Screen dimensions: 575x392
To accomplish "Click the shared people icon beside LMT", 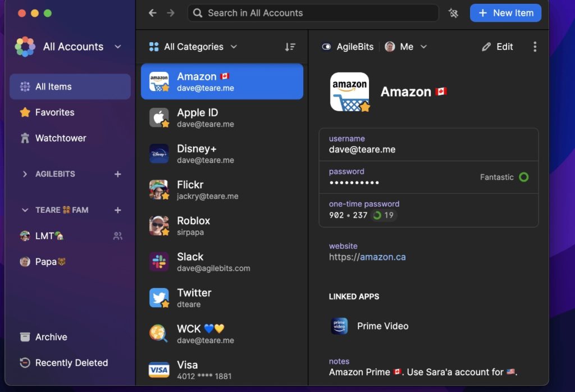I will pos(118,236).
